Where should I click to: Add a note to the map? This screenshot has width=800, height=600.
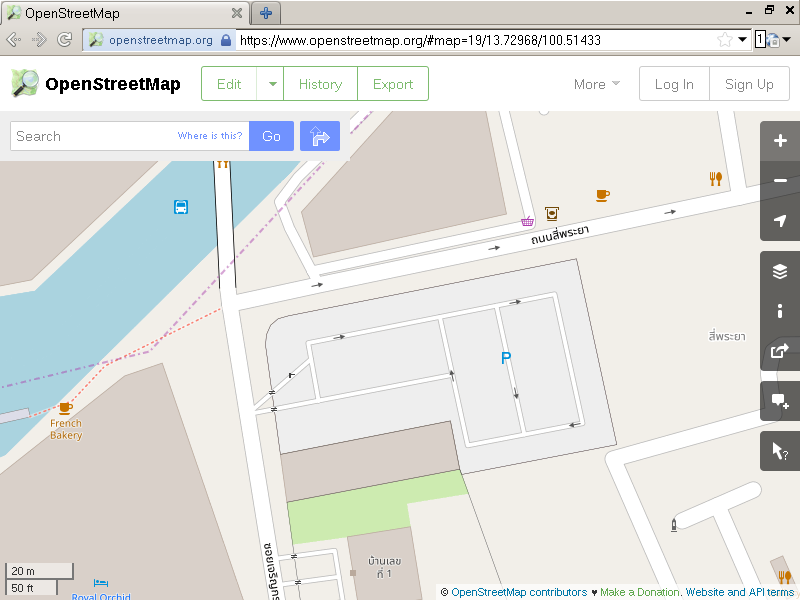780,401
